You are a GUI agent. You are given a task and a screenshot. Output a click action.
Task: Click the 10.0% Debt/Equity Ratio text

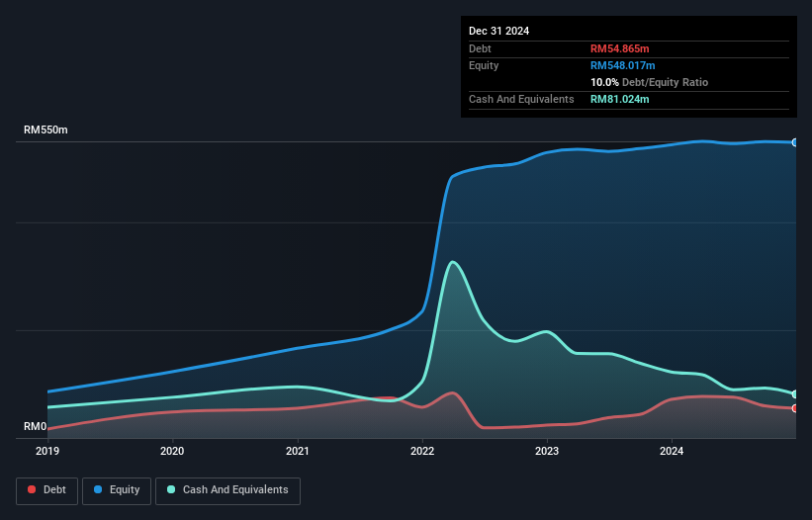click(649, 82)
